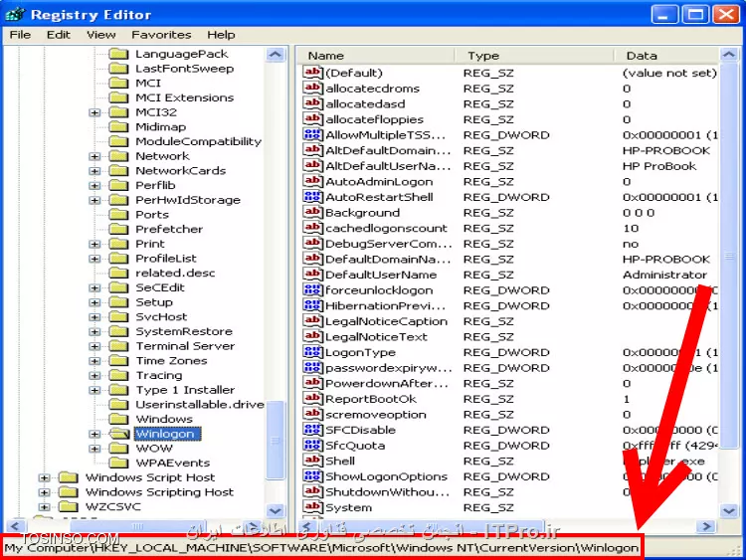Expand the Time Zones key

(94, 361)
